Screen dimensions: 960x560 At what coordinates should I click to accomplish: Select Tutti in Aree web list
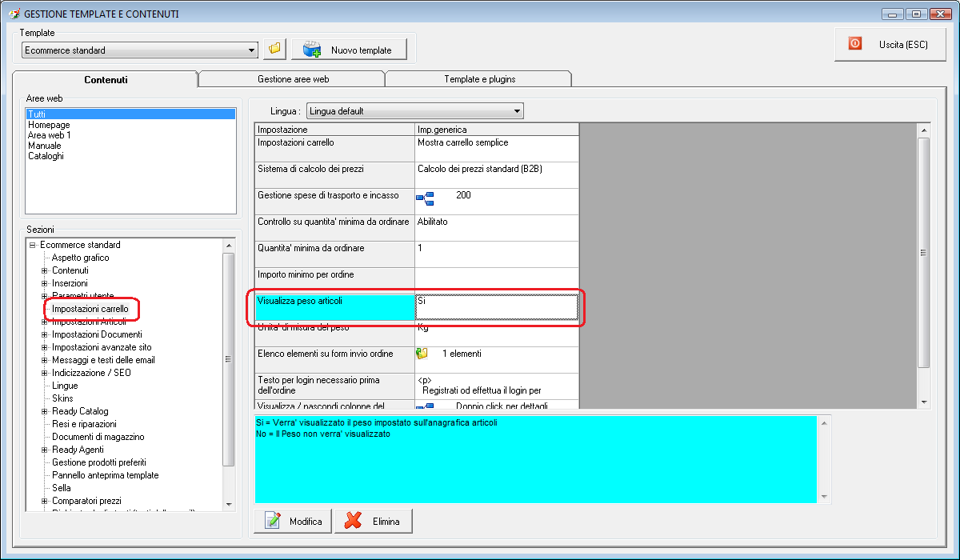tap(131, 114)
